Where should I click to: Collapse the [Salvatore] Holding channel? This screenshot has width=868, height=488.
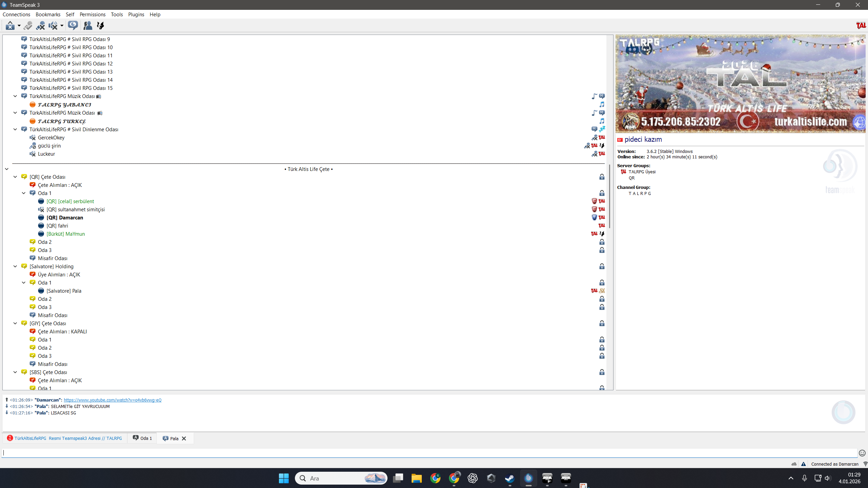[15, 266]
